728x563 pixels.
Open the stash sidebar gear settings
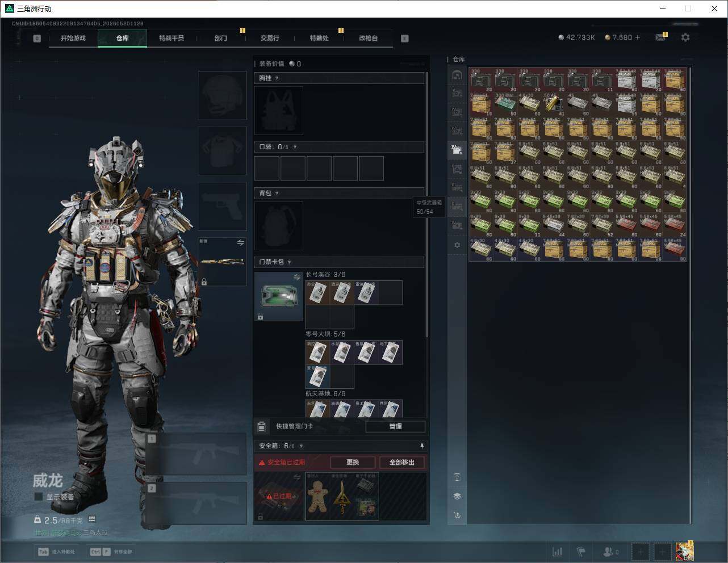[x=457, y=245]
